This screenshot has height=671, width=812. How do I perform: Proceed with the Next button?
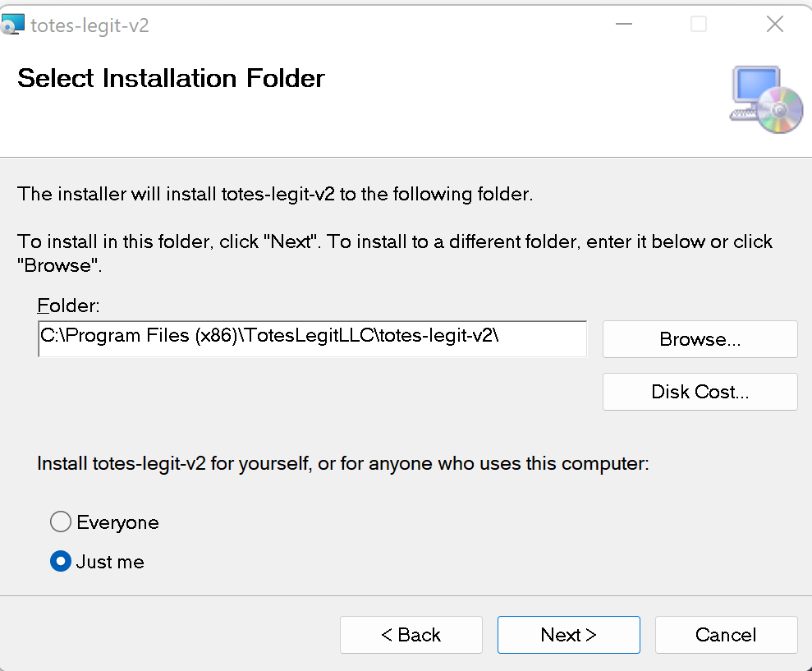tap(568, 635)
